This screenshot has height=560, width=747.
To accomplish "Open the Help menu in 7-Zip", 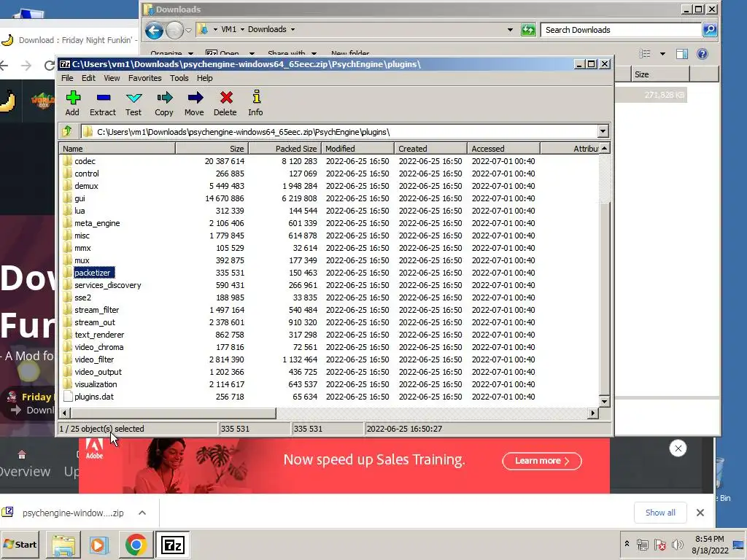I will click(205, 78).
